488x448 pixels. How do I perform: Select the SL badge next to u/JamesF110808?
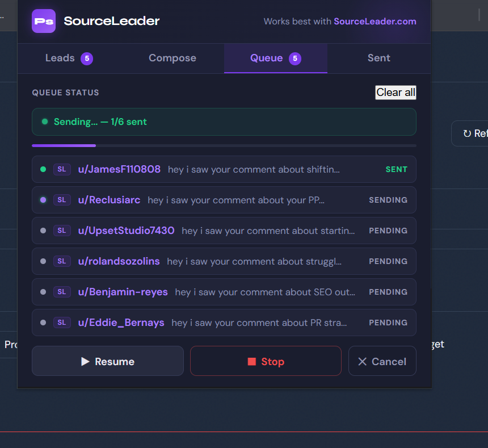tap(62, 169)
